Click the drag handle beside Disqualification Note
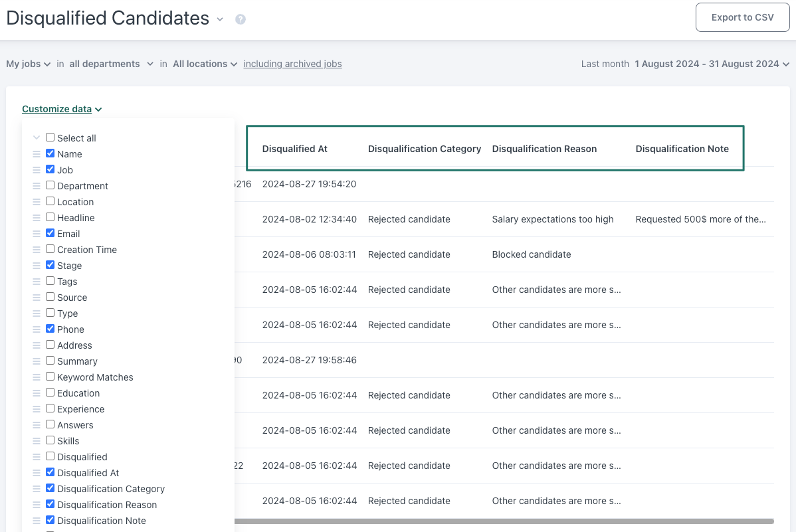This screenshot has height=532, width=796. coord(36,520)
